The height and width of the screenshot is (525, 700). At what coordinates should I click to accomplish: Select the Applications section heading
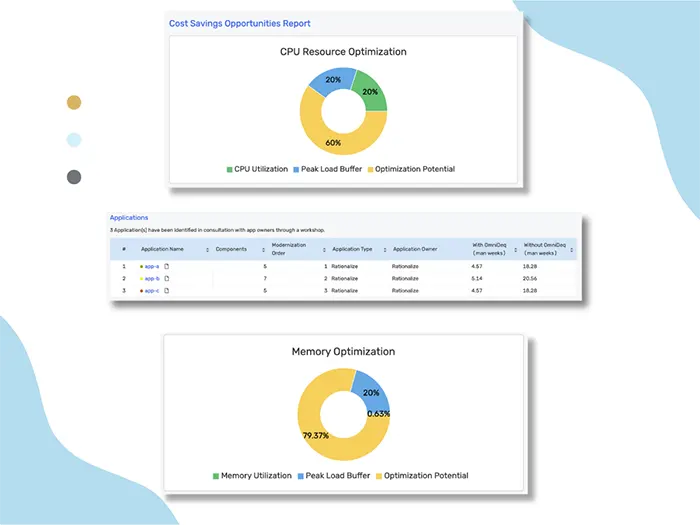click(x=129, y=217)
